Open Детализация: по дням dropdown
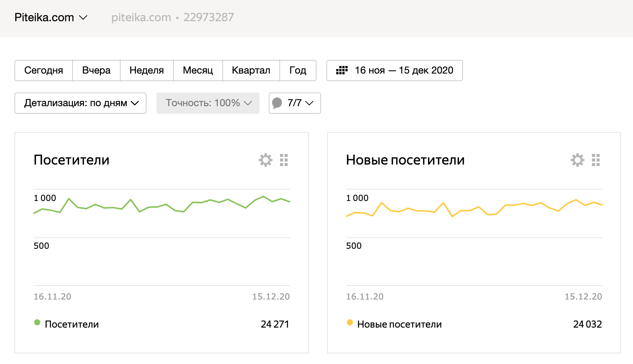633x364 pixels. point(80,103)
